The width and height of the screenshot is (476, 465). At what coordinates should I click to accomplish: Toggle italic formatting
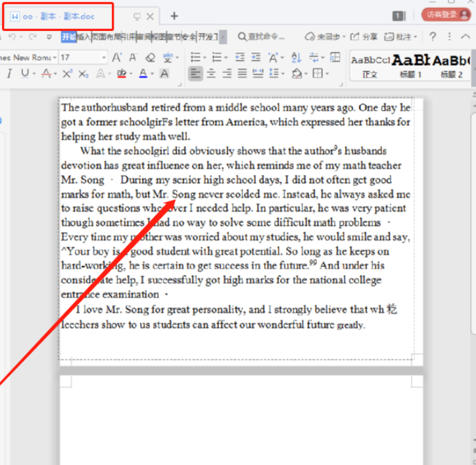pyautogui.click(x=9, y=74)
